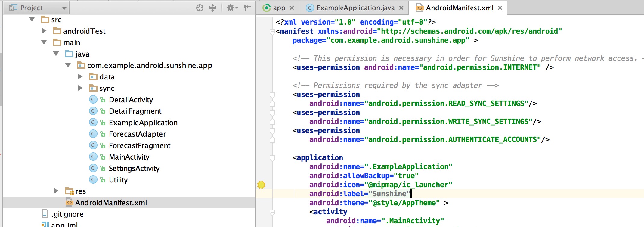This screenshot has width=644, height=227.
Task: Click the class icon beside SettingsActivity
Action: [x=93, y=168]
